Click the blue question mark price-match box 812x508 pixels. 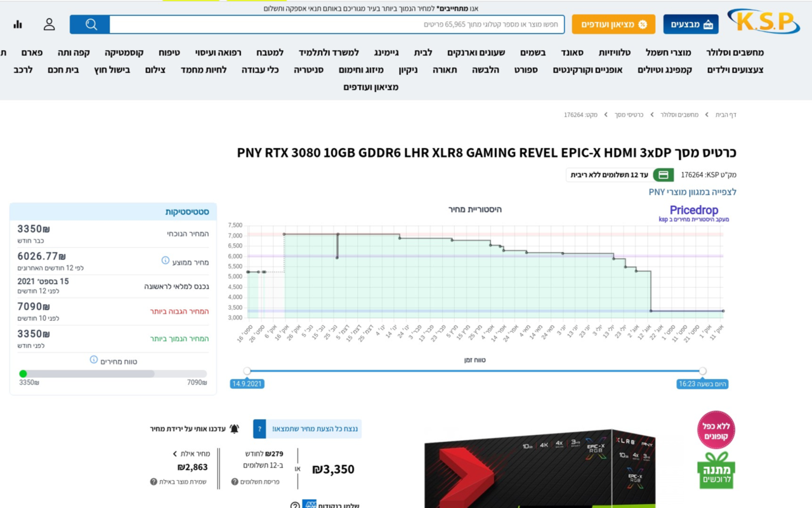click(x=259, y=429)
